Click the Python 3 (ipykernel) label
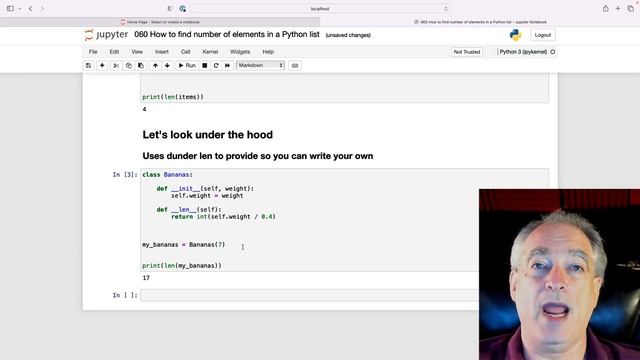 tap(523, 52)
